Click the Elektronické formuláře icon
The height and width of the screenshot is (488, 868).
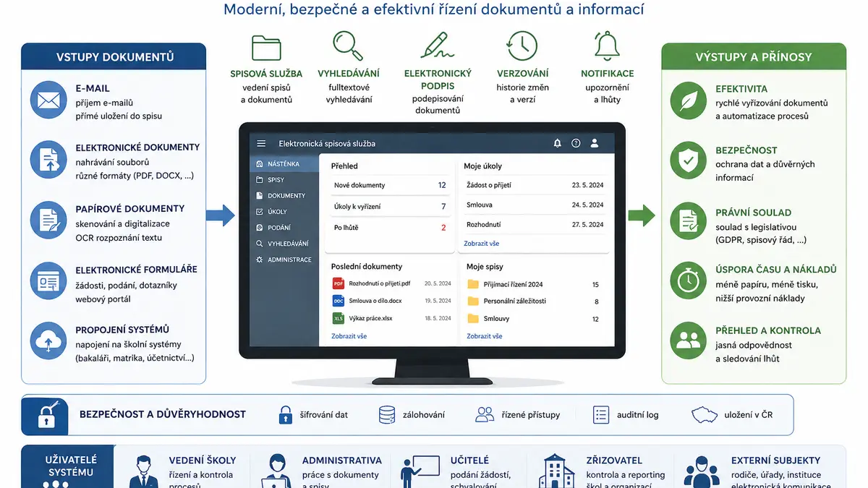point(48,280)
